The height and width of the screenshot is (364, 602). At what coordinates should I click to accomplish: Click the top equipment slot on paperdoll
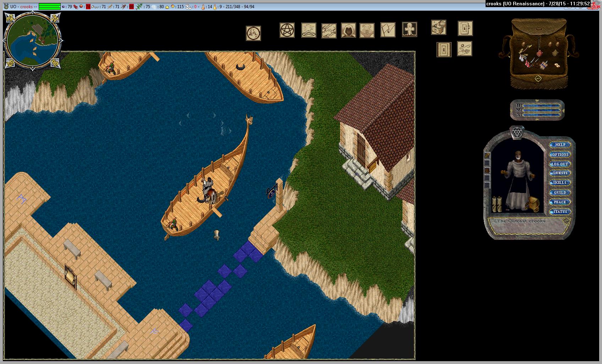(487, 155)
